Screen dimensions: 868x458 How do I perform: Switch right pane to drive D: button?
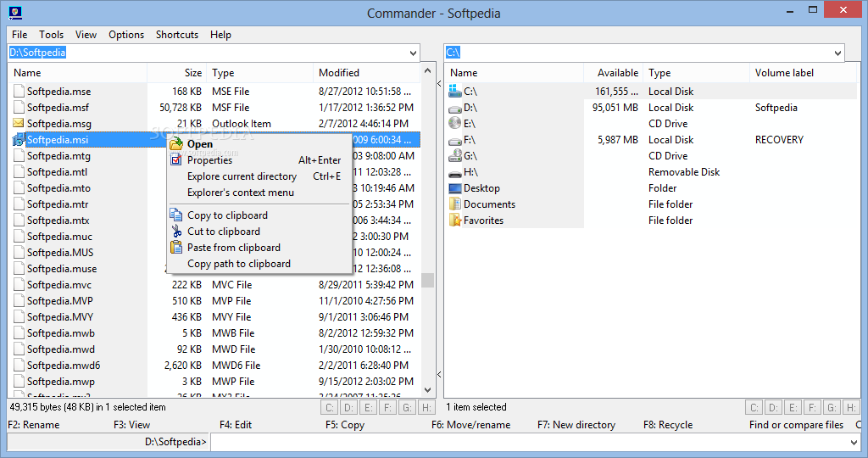773,408
